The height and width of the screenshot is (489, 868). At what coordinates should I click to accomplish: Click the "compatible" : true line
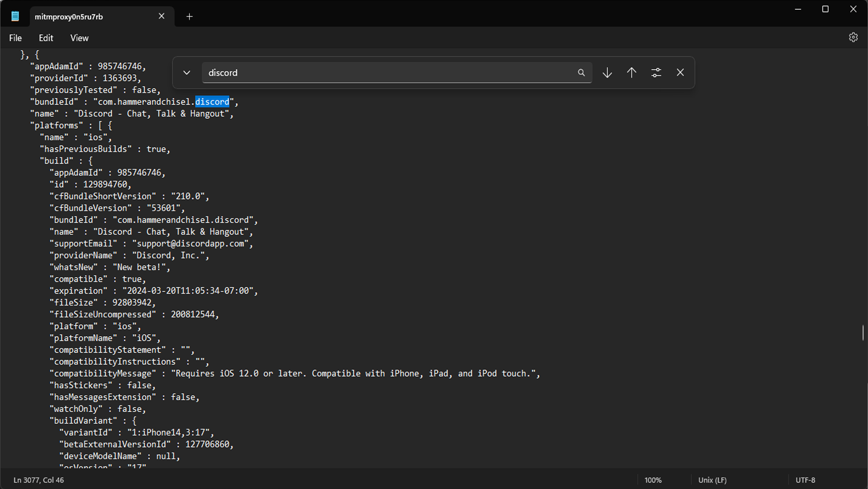click(98, 279)
